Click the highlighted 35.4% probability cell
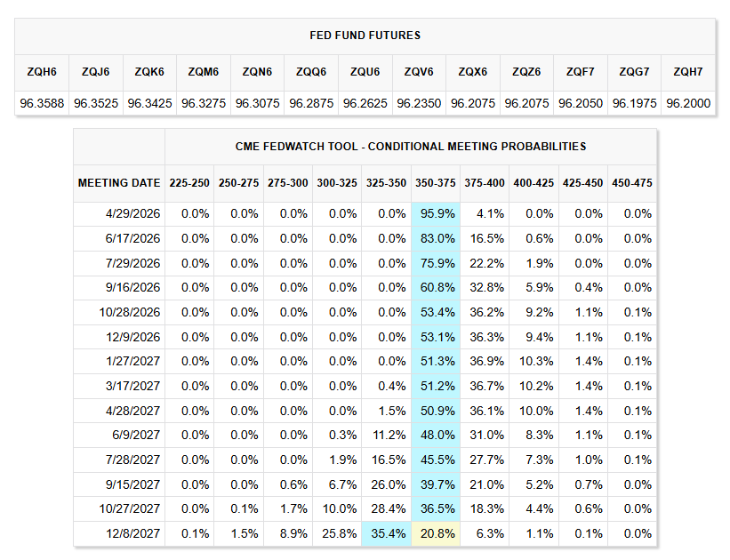Viewport: 730px width, 560px height. (387, 533)
